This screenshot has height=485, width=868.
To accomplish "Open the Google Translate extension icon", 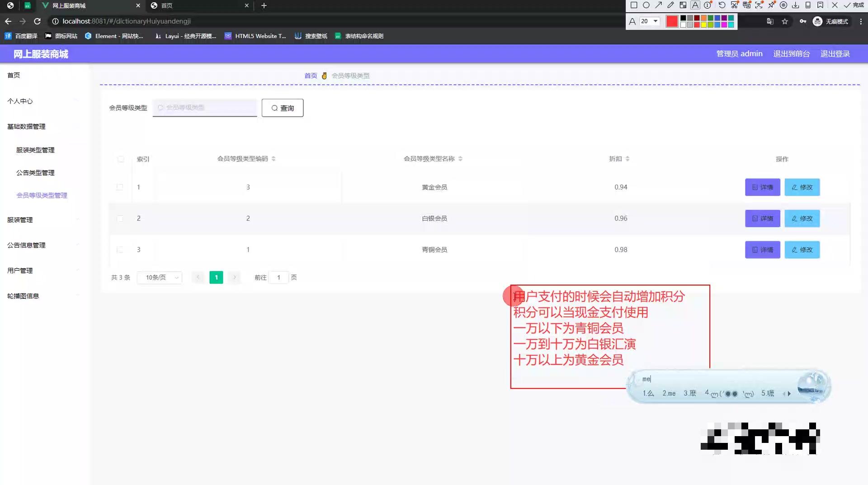I will click(770, 21).
